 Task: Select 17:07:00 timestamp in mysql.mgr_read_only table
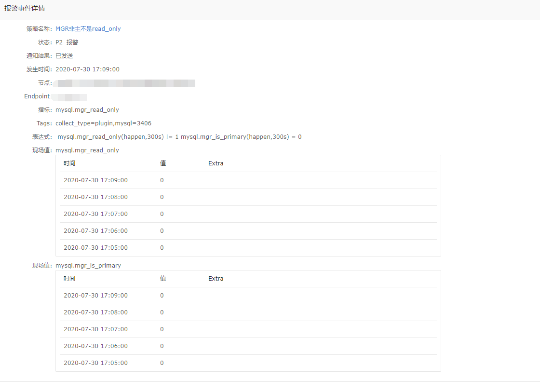[96, 214]
